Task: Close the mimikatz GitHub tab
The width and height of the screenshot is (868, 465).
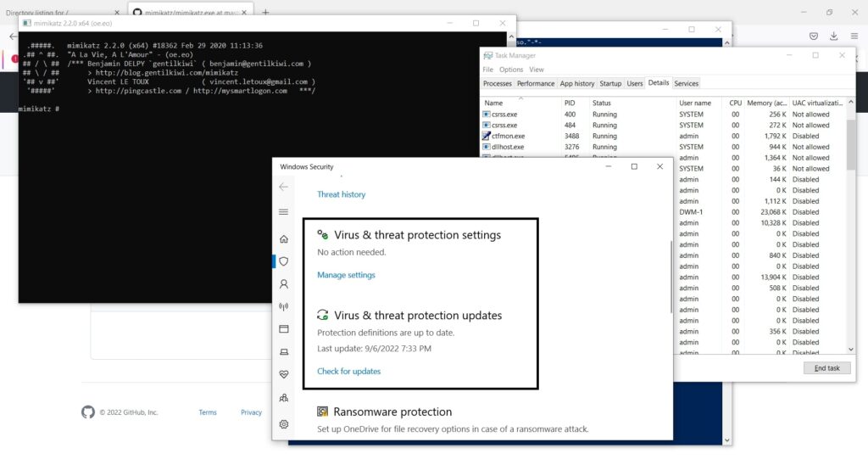Action: tap(244, 12)
